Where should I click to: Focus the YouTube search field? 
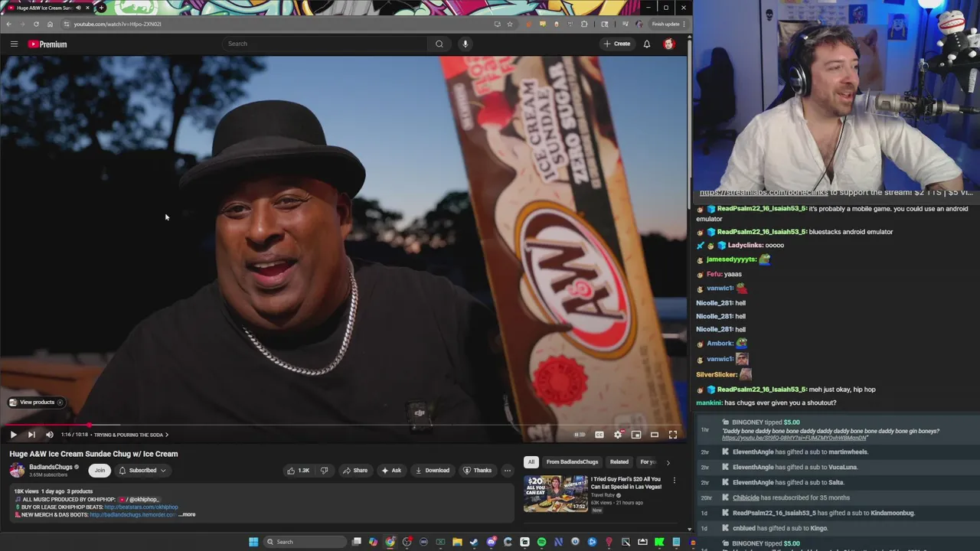(x=325, y=44)
